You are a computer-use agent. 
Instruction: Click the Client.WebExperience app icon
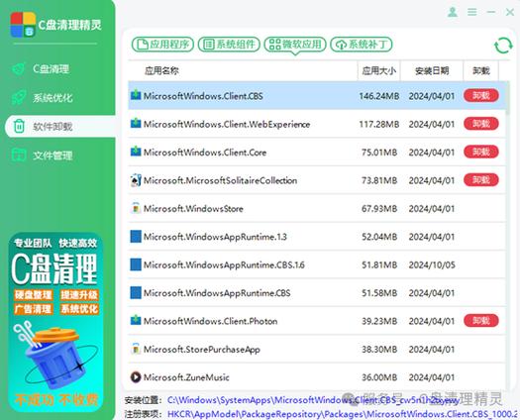[136, 124]
